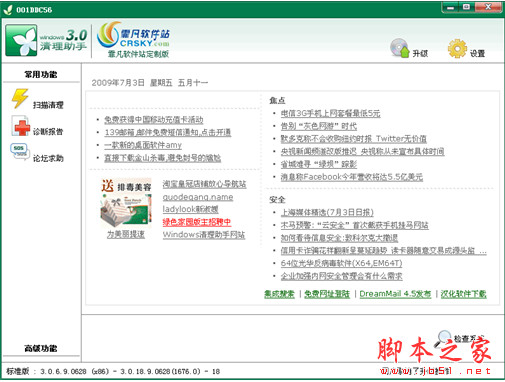505x382 pixels.
Task: Click the green DreamMail 4.5发布 link
Action: 395,294
